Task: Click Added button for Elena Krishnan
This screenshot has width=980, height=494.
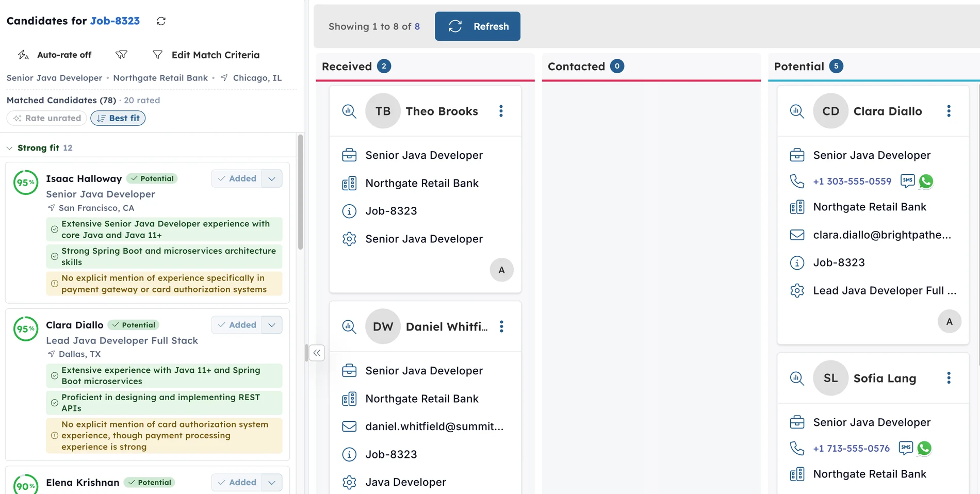Action: (x=237, y=482)
